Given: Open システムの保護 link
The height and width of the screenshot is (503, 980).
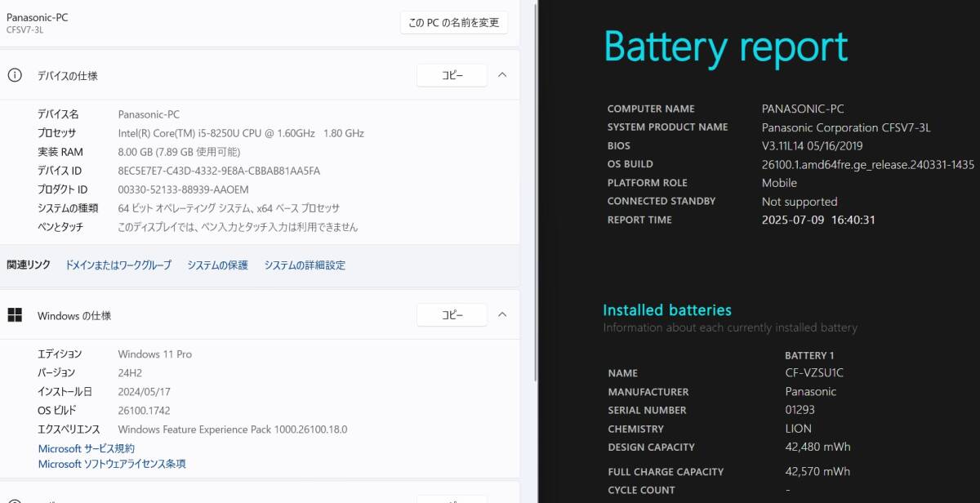Looking at the screenshot, I should [217, 265].
